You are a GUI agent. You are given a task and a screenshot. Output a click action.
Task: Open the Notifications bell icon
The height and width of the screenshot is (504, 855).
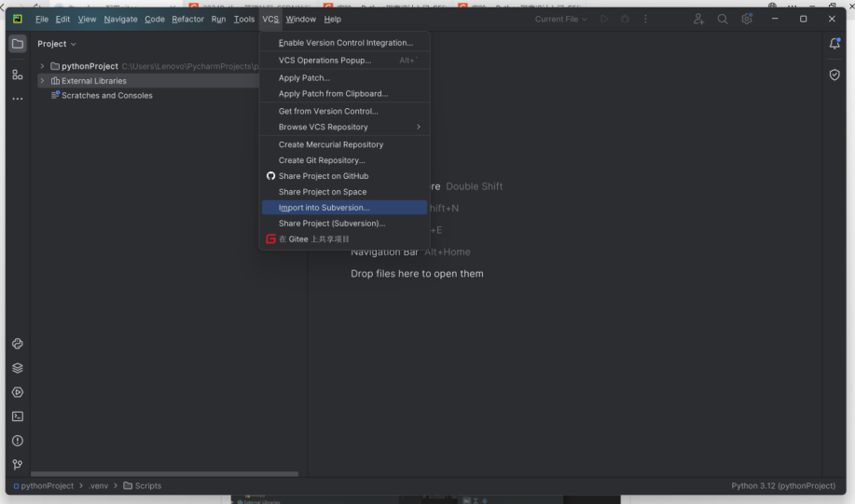pos(834,44)
